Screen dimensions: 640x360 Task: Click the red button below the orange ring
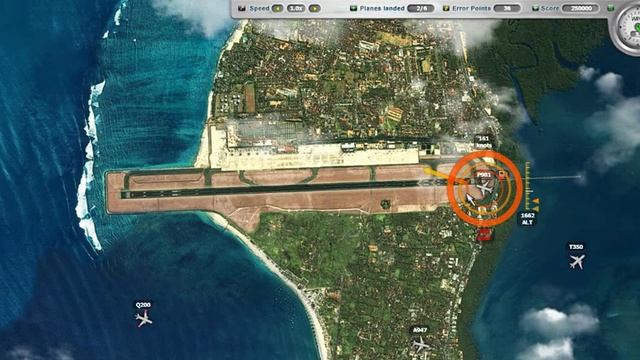(484, 235)
